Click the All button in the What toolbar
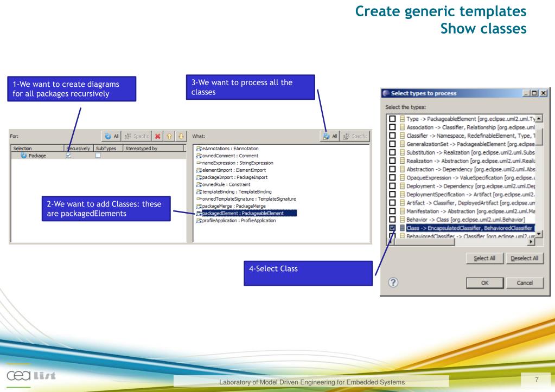The image size is (555, 392). point(330,136)
